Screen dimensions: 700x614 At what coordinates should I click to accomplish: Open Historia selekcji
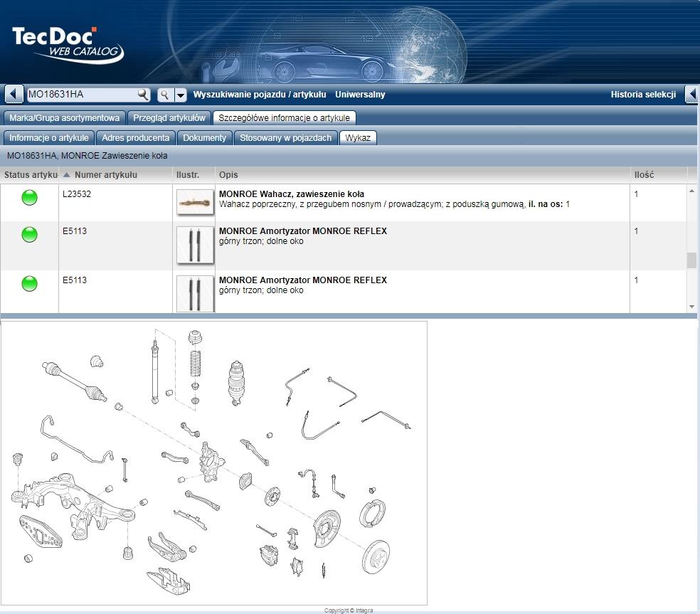(643, 94)
